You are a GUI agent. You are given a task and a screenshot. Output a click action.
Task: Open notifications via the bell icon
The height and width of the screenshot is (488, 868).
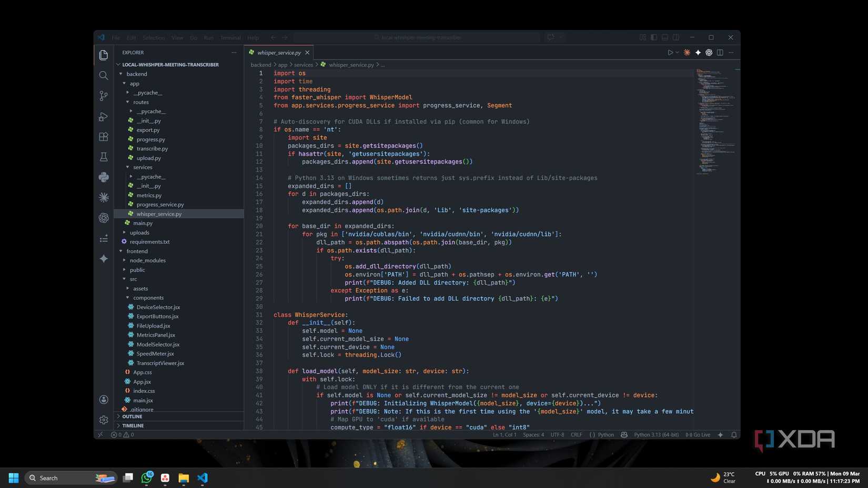tap(734, 435)
